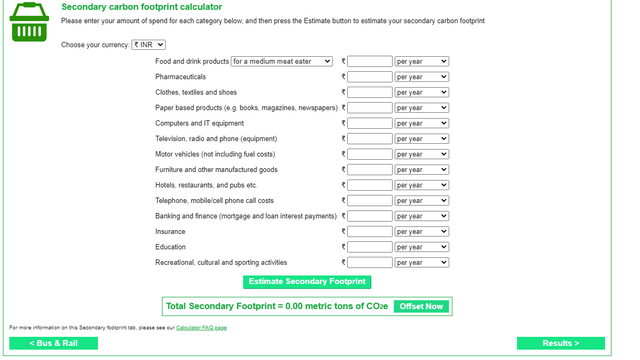Screen dimensions: 640x360
Task: Open the Hotels, restaurants per year dropdown
Action: pyautogui.click(x=422, y=185)
